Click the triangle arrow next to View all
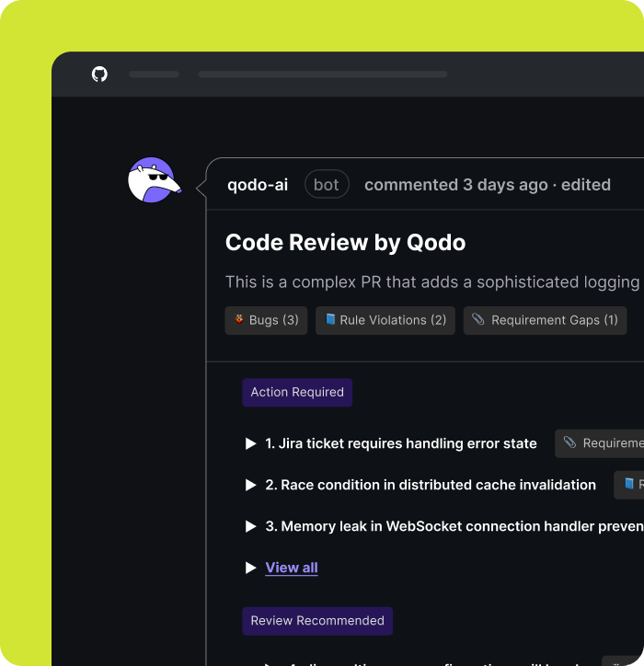The width and height of the screenshot is (644, 666). [250, 568]
